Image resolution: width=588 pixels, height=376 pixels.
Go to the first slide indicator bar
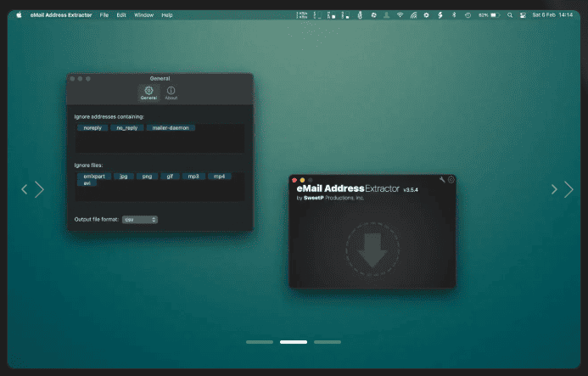(260, 342)
